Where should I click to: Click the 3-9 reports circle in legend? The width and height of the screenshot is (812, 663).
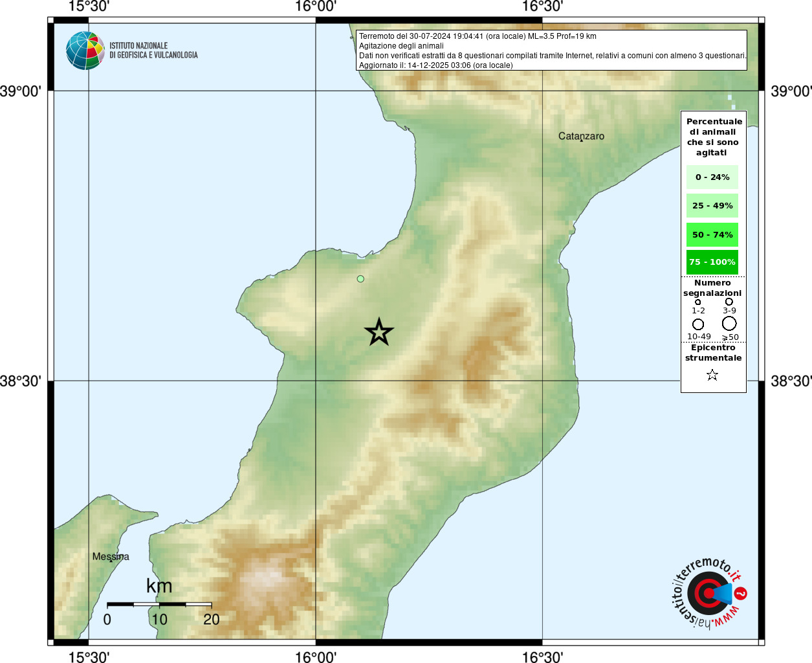click(729, 302)
